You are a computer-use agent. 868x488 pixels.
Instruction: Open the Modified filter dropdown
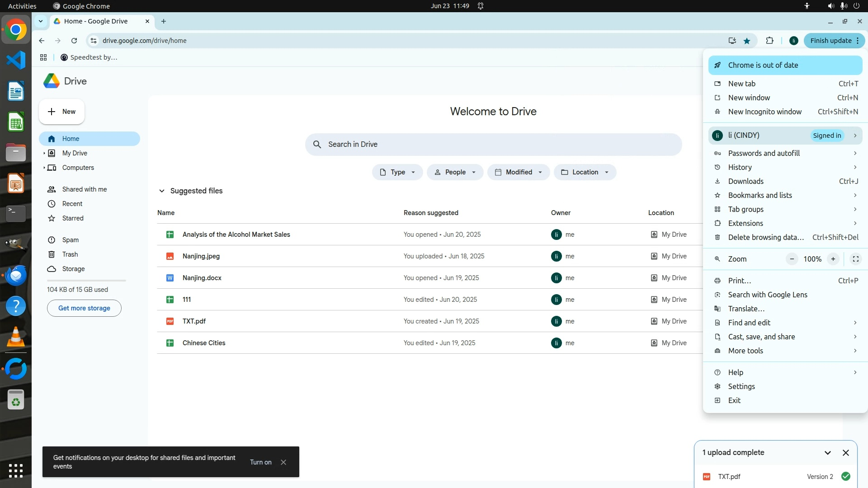[x=518, y=172]
